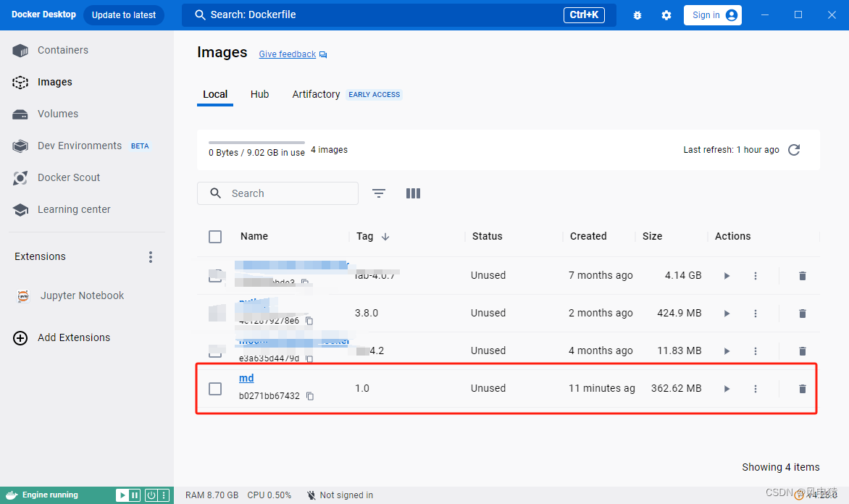Image resolution: width=849 pixels, height=504 pixels.
Task: Open the filter options beside image search
Action: (378, 193)
